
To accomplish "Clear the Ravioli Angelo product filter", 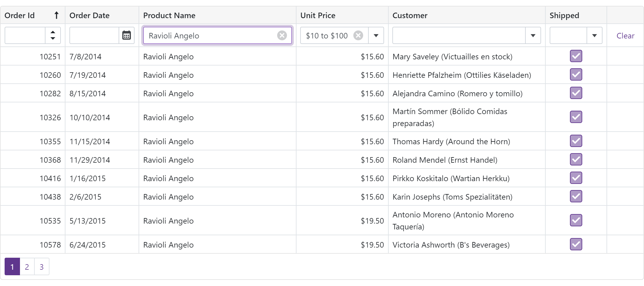I will 282,35.
